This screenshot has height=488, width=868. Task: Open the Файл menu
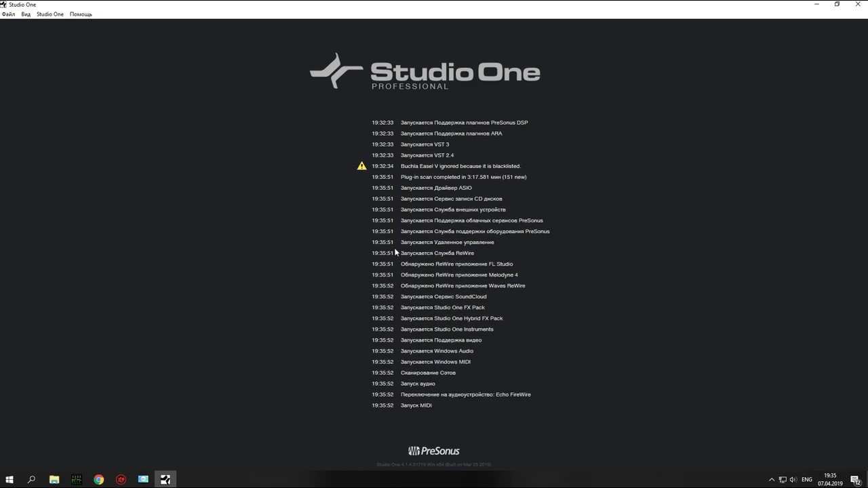click(x=8, y=14)
